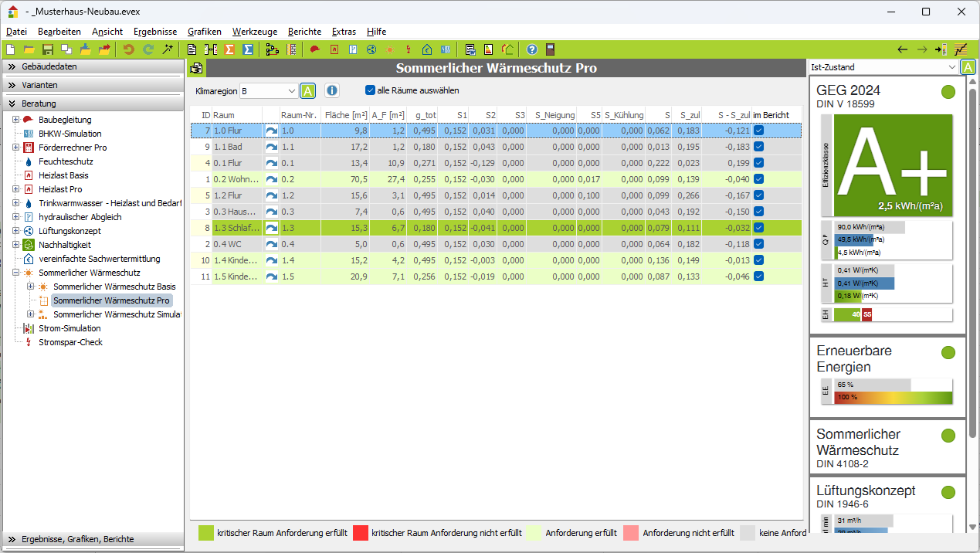Expand the Varianten panel section
The width and height of the screenshot is (980, 553).
(x=93, y=85)
